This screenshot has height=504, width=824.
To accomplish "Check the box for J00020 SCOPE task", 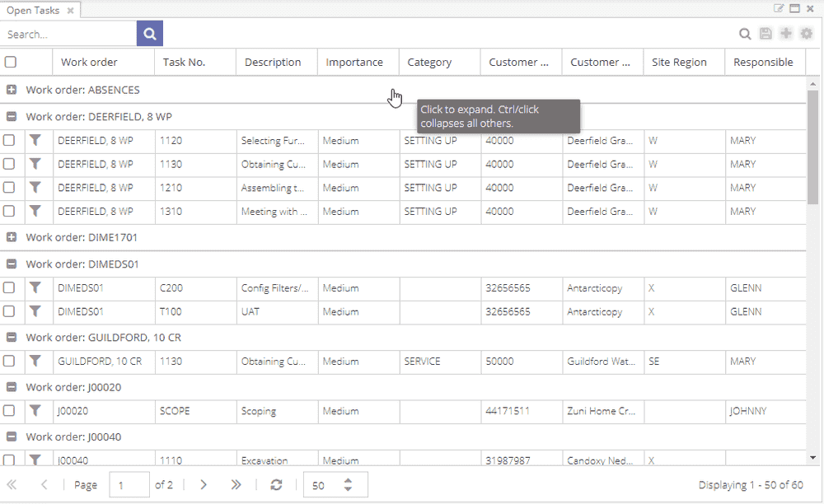I will click(9, 411).
